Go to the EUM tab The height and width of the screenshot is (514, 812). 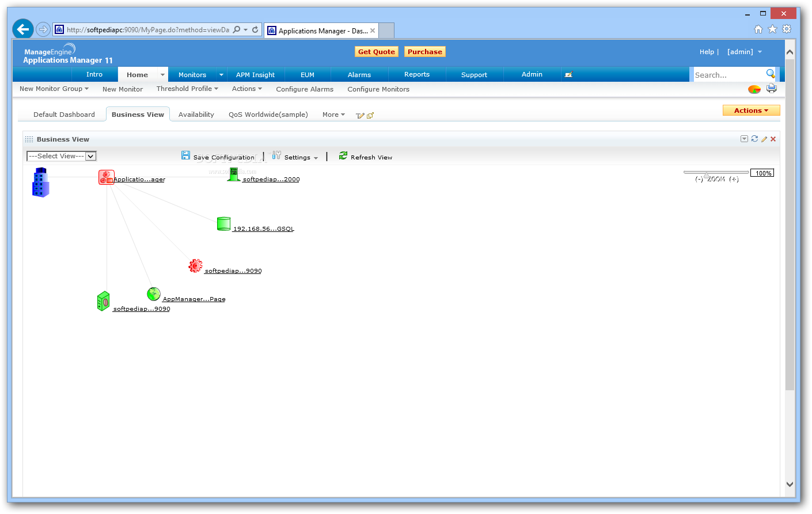point(308,75)
